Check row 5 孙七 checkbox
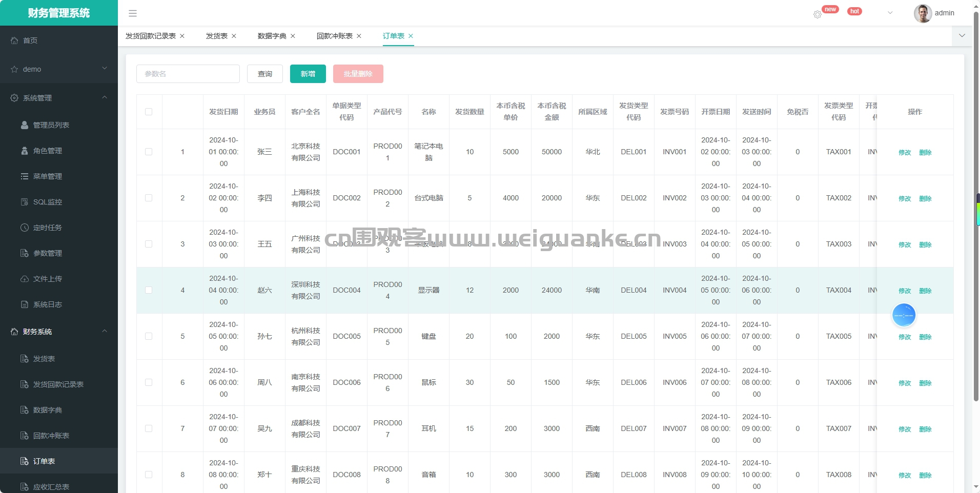This screenshot has width=980, height=493. pyautogui.click(x=149, y=336)
